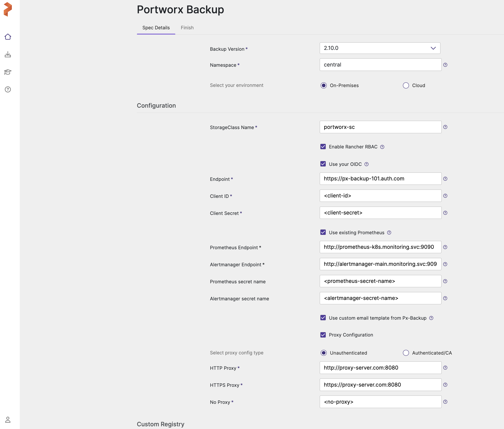Click the Portworx logo
This screenshot has height=429, width=504.
(8, 9)
